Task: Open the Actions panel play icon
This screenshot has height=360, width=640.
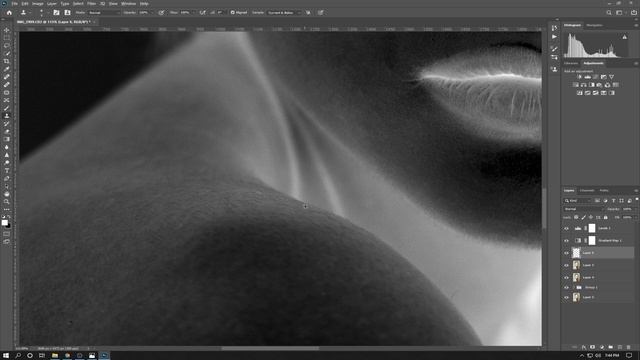Action: [554, 37]
